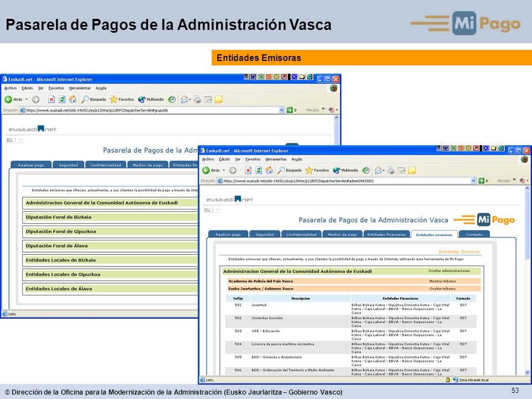Click the refresh icon in the back window
This screenshot has height=399, width=532.
(x=62, y=99)
